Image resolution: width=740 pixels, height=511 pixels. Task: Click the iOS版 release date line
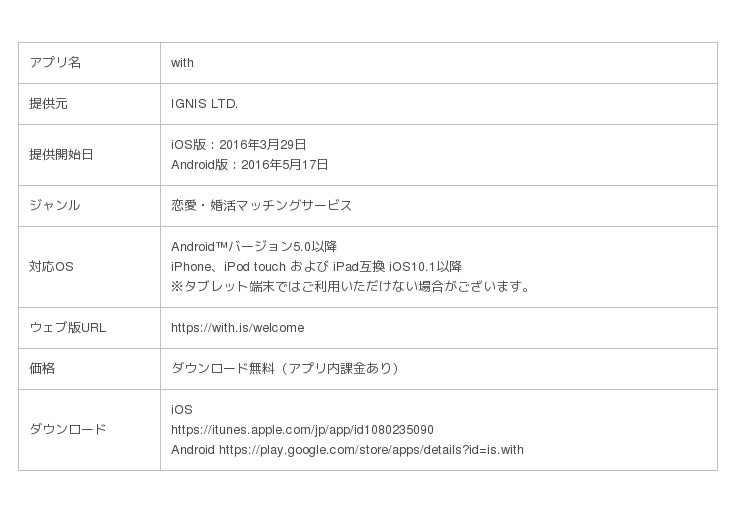point(238,145)
